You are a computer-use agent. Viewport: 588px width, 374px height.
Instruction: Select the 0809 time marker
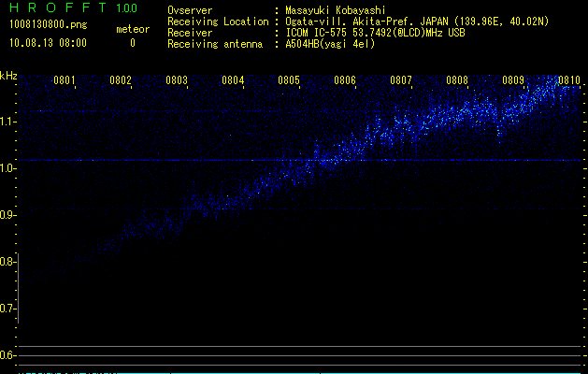(513, 80)
